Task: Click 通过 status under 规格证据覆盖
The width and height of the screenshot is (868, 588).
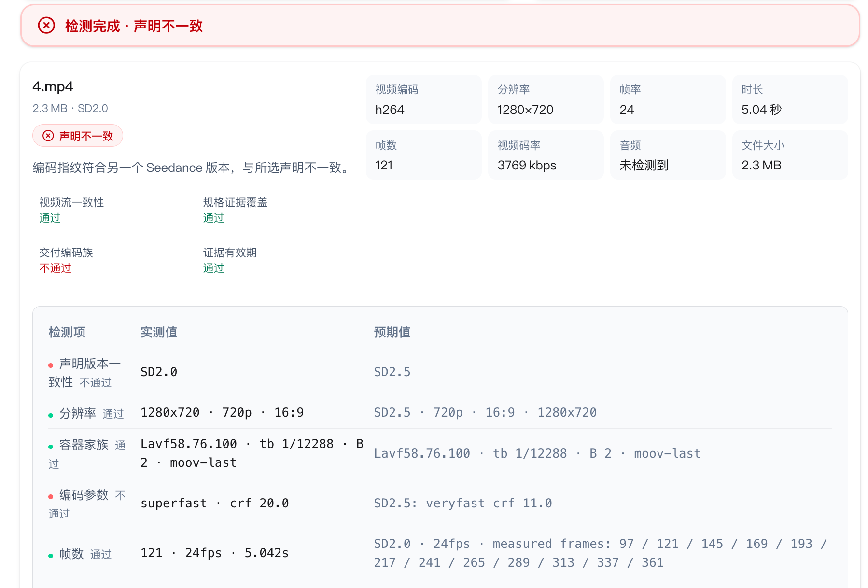Action: (213, 218)
